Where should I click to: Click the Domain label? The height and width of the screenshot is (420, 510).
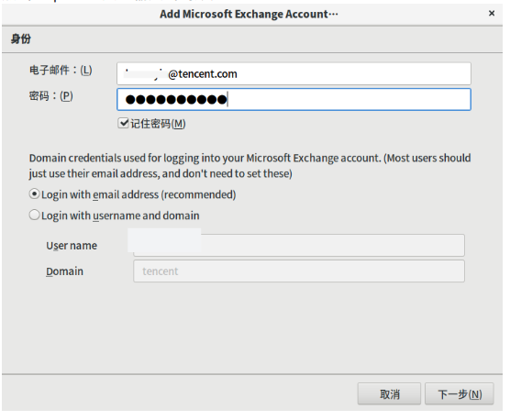click(x=64, y=271)
